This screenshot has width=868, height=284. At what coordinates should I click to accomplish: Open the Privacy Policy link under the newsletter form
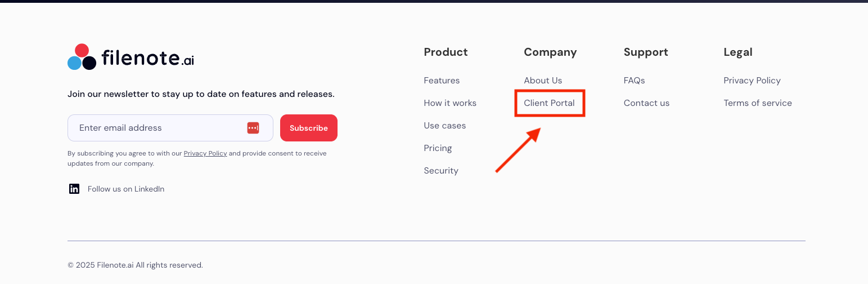point(205,153)
